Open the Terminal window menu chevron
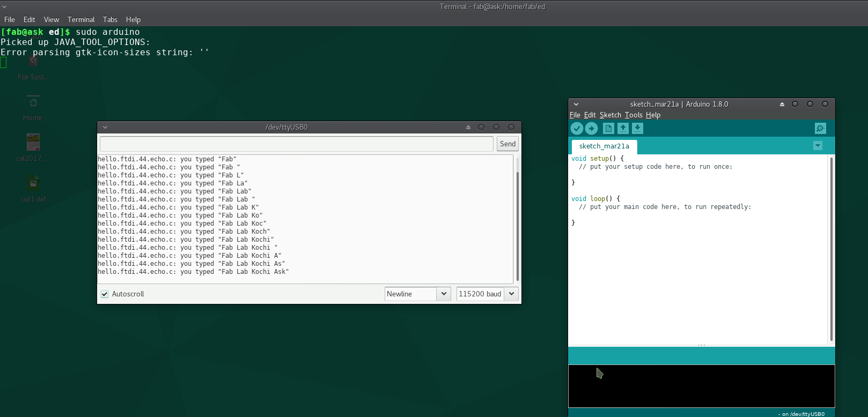 click(4, 6)
